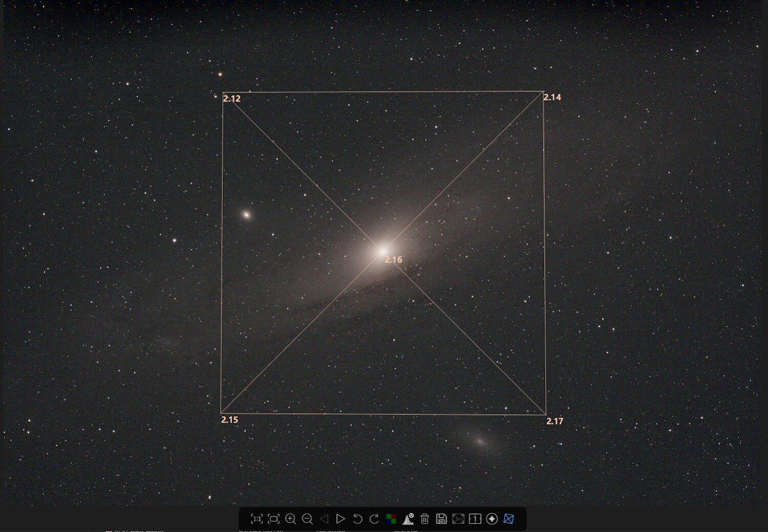
Task: Rotate the image clockwise
Action: pos(374,519)
